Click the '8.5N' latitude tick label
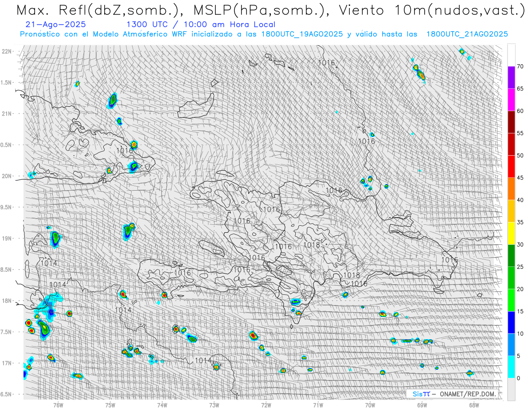Viewport: 532px width, 411px height. click(7, 270)
